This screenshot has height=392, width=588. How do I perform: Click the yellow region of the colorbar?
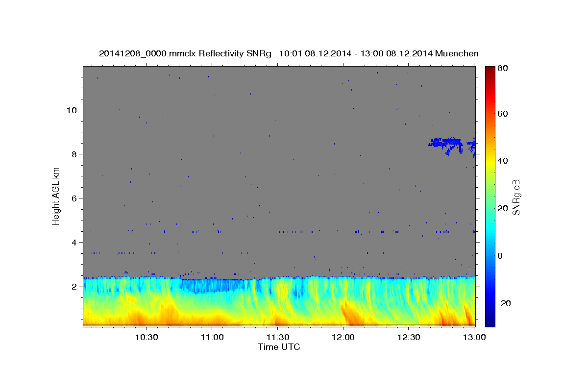490,162
